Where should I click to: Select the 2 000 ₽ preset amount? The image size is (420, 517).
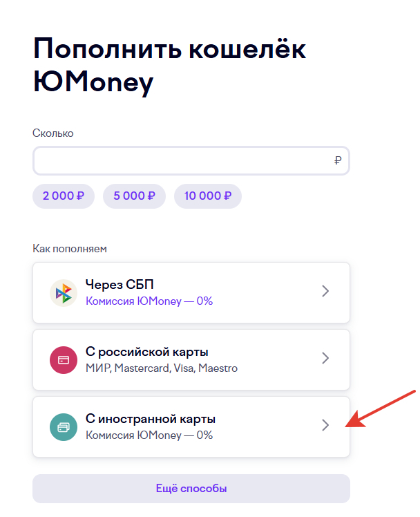tap(64, 196)
